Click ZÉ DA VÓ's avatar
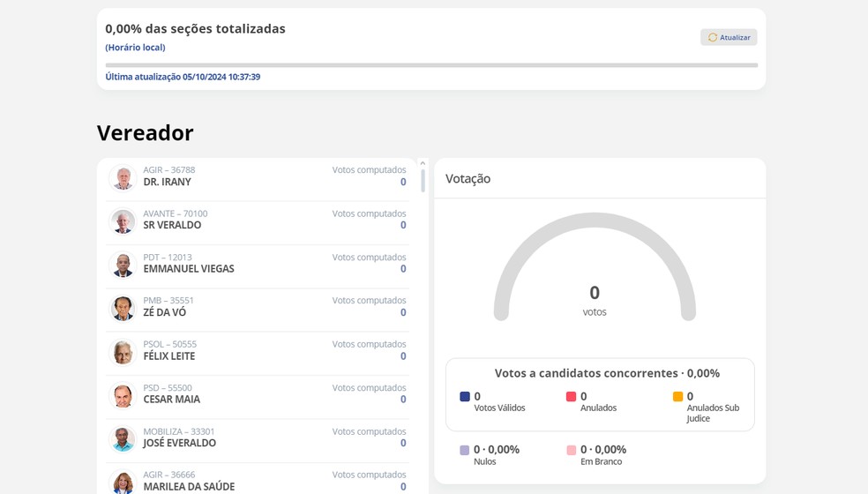 click(123, 309)
